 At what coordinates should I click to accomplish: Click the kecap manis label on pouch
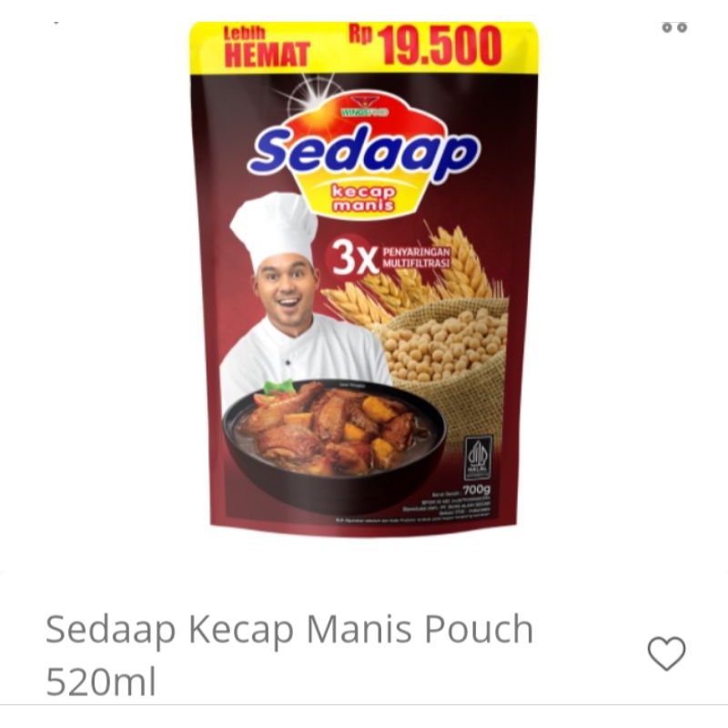coord(363,198)
